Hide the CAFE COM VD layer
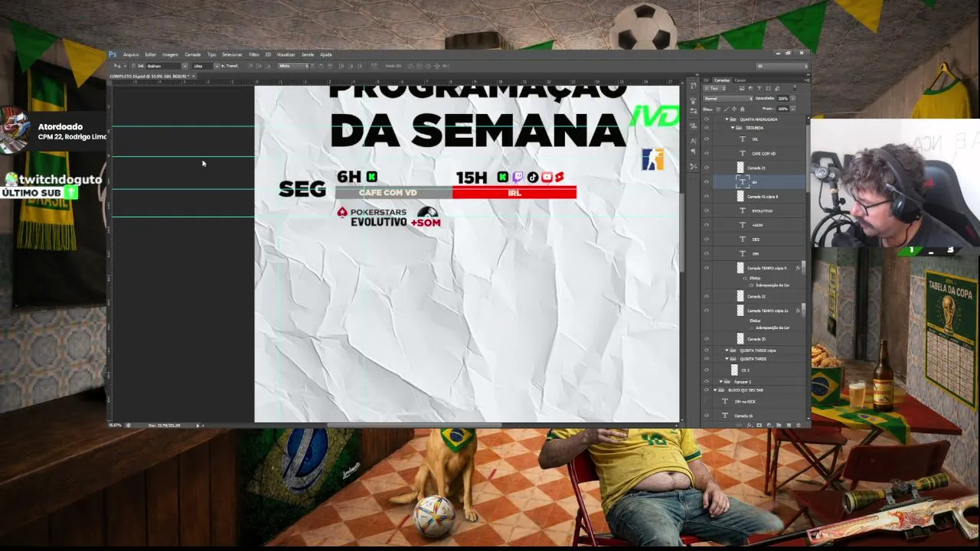 pos(707,154)
